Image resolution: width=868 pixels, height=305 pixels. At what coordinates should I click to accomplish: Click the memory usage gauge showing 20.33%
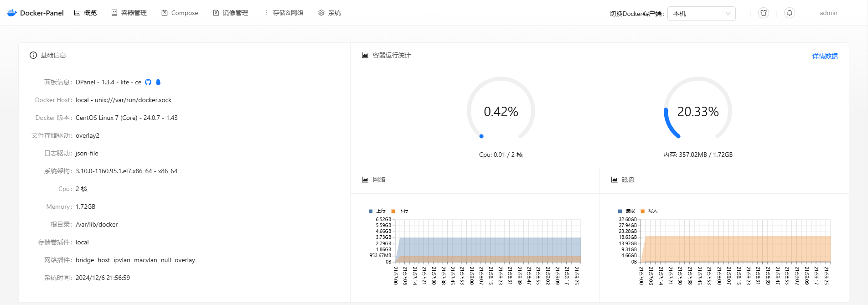(697, 111)
